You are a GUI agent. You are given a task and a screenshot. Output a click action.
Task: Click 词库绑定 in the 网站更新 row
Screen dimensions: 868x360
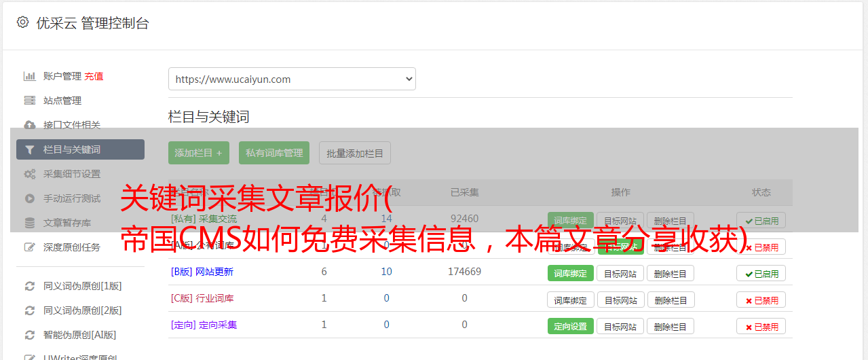coord(571,274)
